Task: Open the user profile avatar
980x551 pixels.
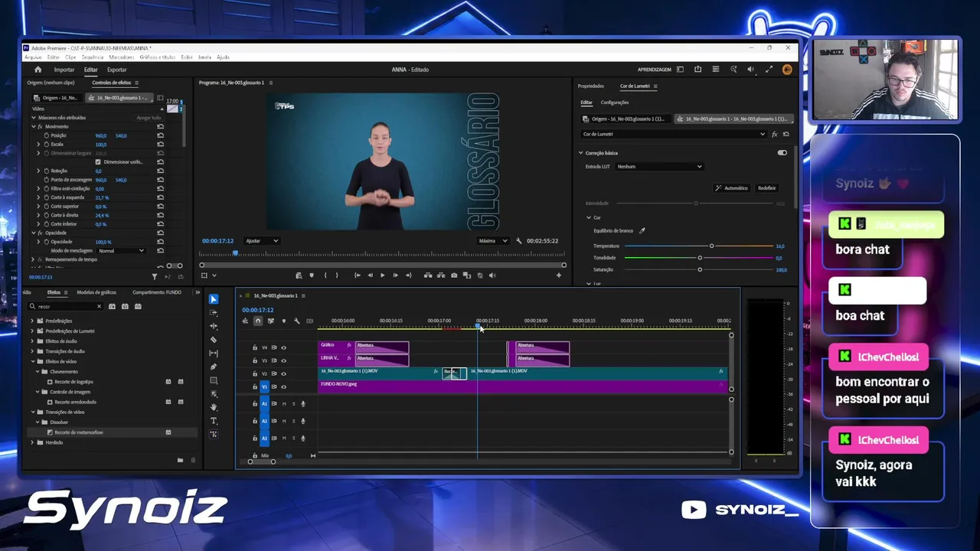Action: (786, 70)
